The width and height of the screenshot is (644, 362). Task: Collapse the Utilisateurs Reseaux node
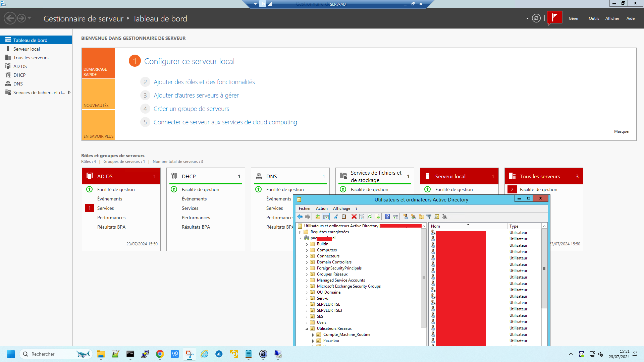307,329
